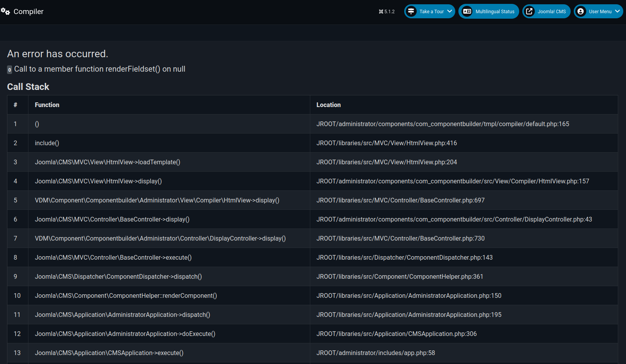The width and height of the screenshot is (626, 364).
Task: Select location AdministratorApplication.php:195
Action: tap(409, 315)
